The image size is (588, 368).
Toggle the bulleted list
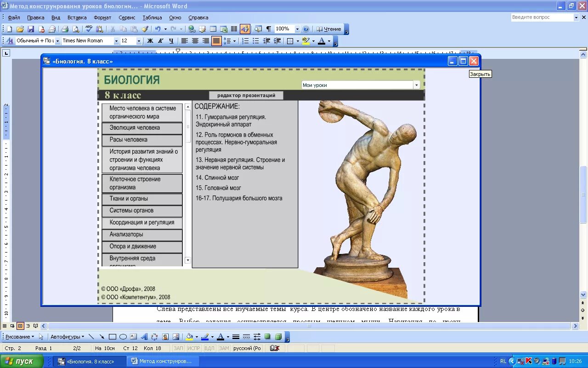[x=256, y=41]
